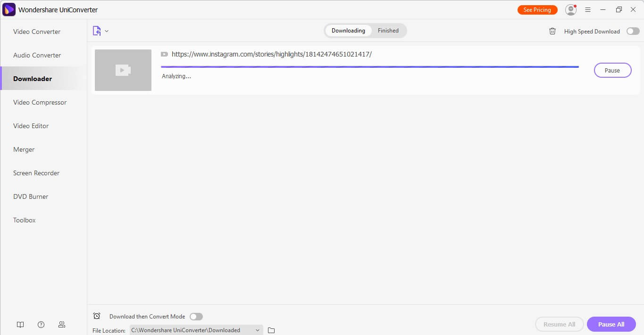Viewport: 644px width, 335px height.
Task: Toggle High Speed Download switch
Action: coord(633,31)
